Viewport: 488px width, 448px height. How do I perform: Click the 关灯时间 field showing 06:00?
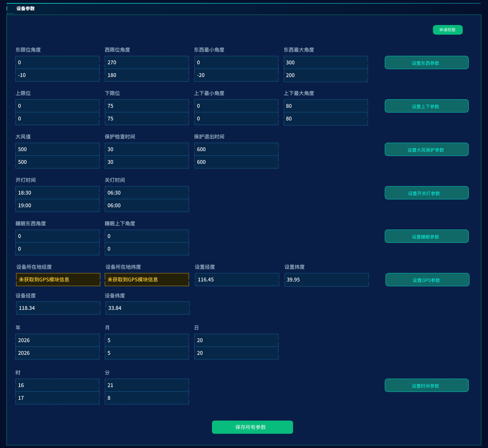(147, 205)
